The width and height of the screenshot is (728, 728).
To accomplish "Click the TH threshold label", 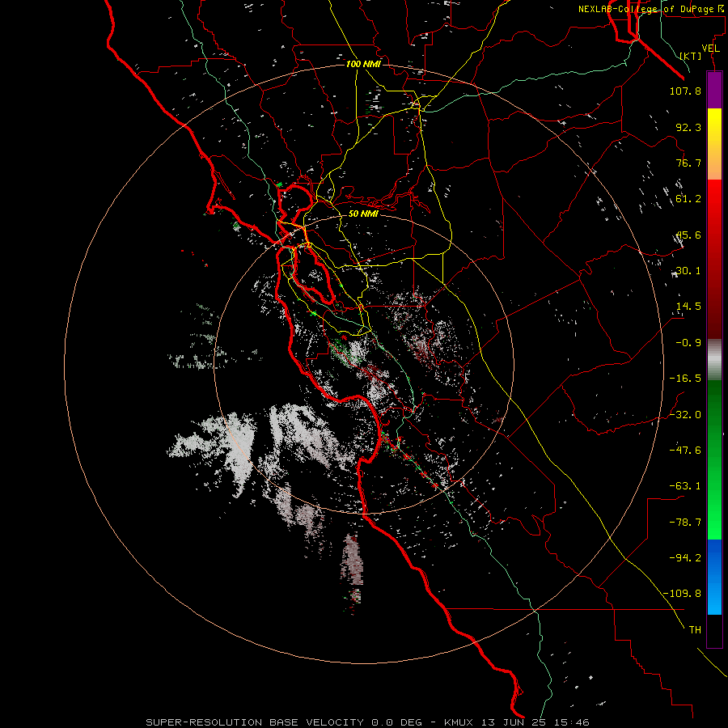I will 695,630.
